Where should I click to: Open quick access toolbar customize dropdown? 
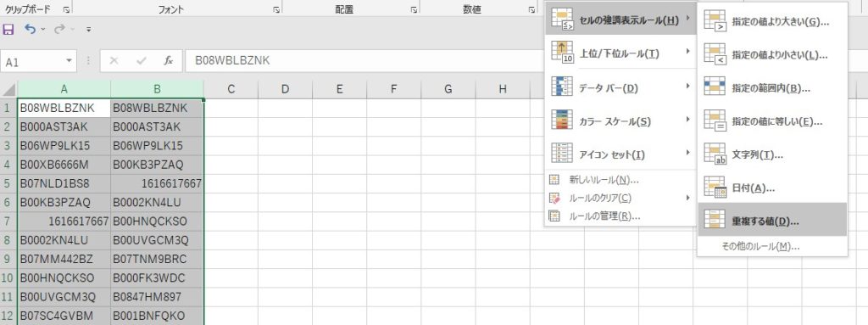88,30
